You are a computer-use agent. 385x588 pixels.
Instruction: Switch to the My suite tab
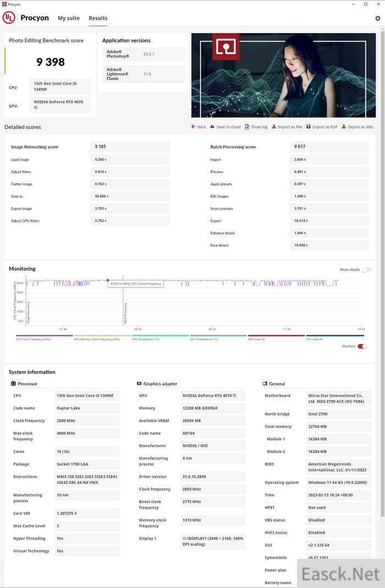pos(69,18)
